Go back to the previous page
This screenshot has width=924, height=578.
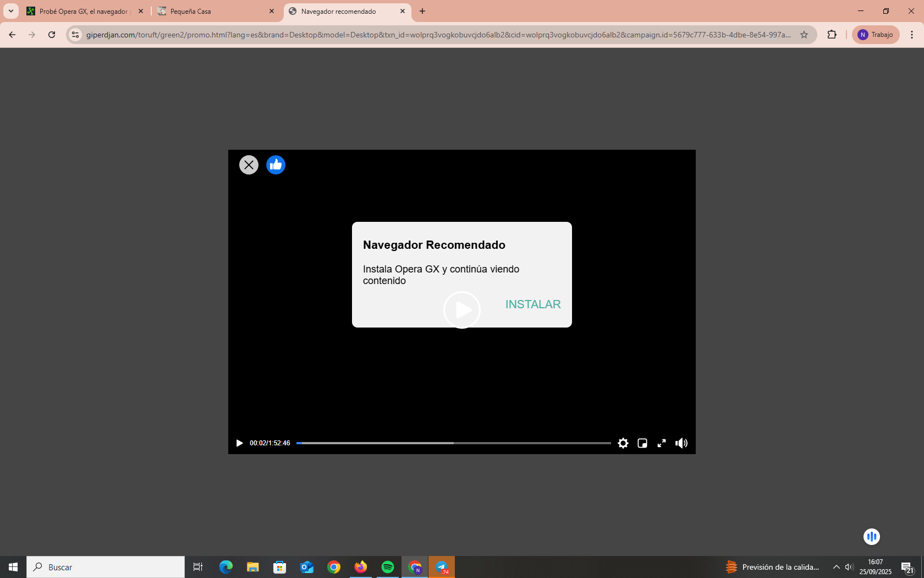click(x=12, y=35)
